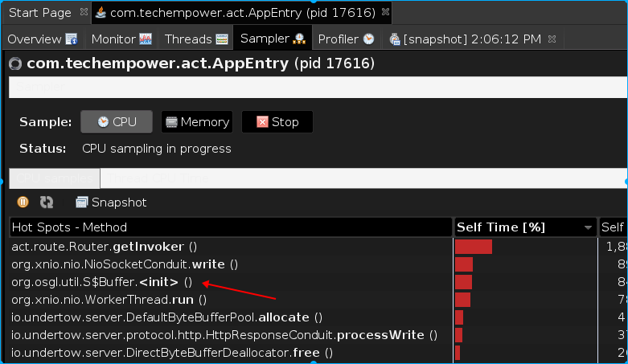
Task: Stop the sampling session
Action: 277,122
